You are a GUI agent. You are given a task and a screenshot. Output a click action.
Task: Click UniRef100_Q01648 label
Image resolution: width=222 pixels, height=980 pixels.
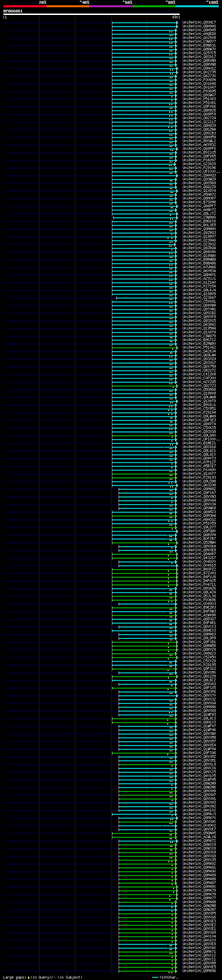coord(199,84)
